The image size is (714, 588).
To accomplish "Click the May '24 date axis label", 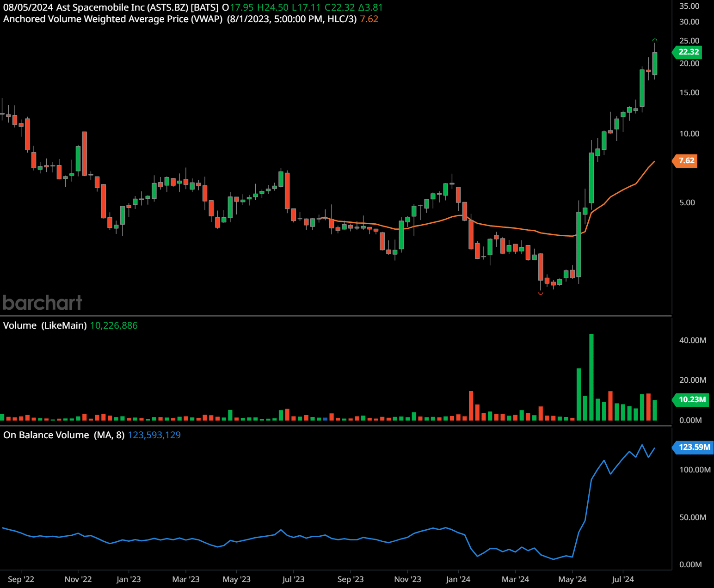I will (x=572, y=579).
